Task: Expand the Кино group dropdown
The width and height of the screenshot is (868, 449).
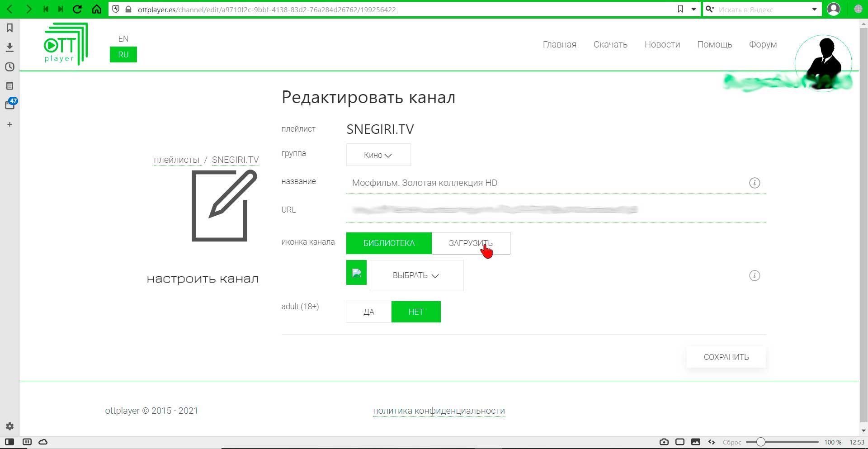Action: pyautogui.click(x=378, y=155)
